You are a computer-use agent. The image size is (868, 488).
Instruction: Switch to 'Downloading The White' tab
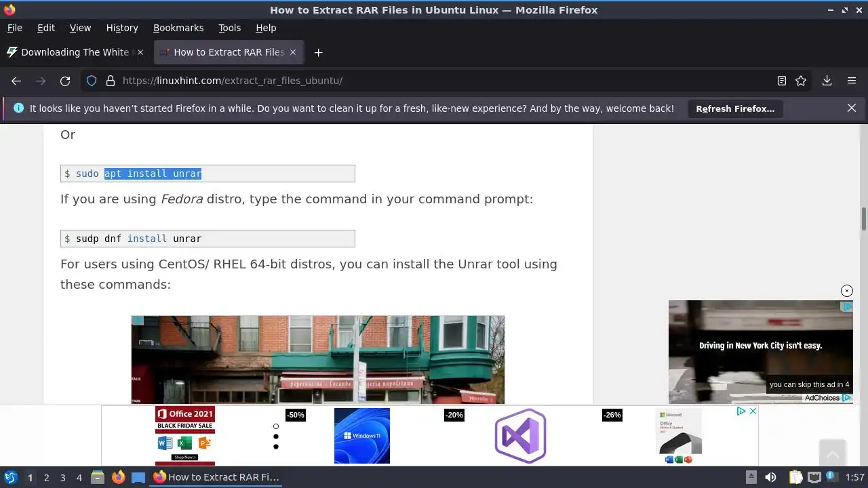(76, 52)
